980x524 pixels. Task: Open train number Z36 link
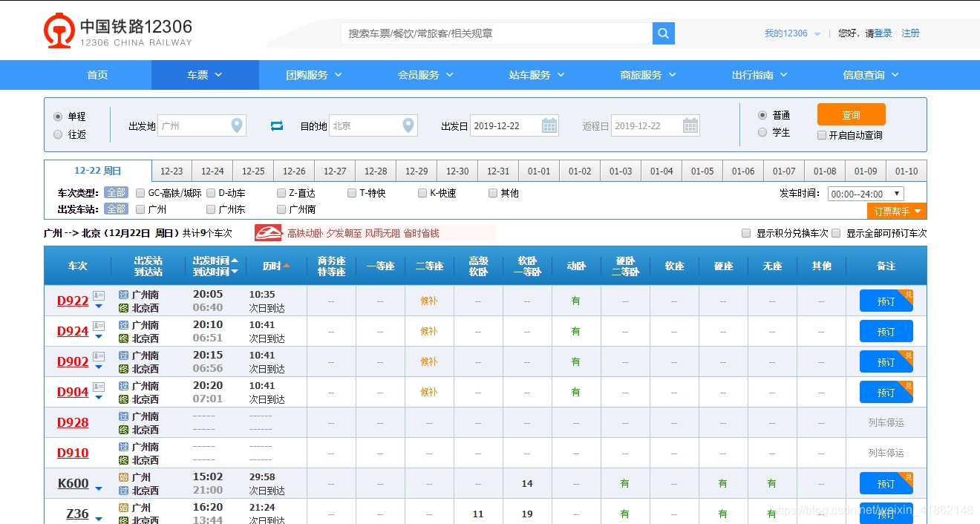(77, 514)
